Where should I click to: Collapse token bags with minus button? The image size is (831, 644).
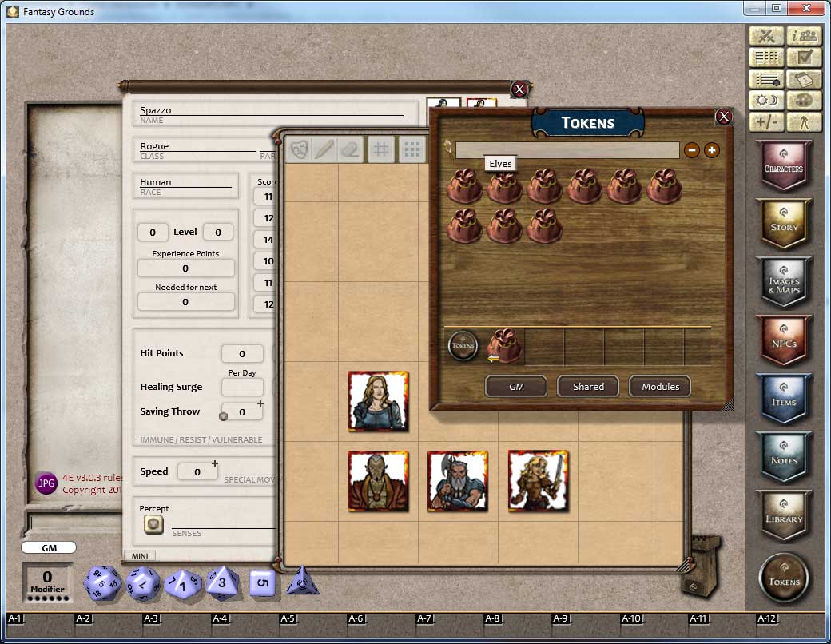click(691, 150)
